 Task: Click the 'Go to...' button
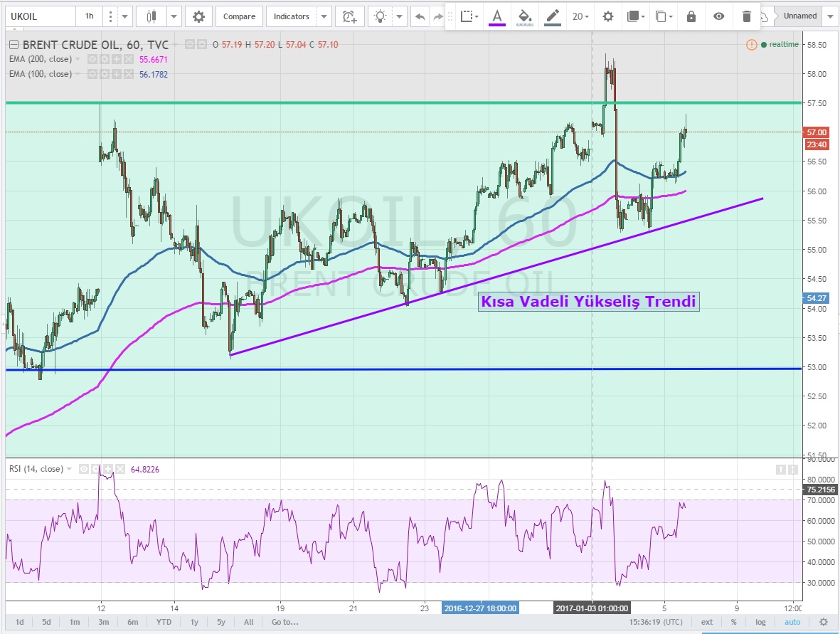[285, 622]
